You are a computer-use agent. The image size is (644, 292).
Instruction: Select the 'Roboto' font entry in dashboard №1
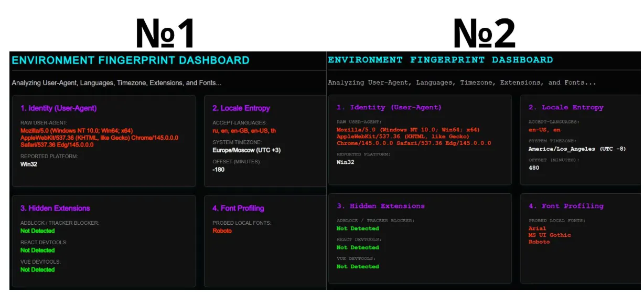(222, 231)
